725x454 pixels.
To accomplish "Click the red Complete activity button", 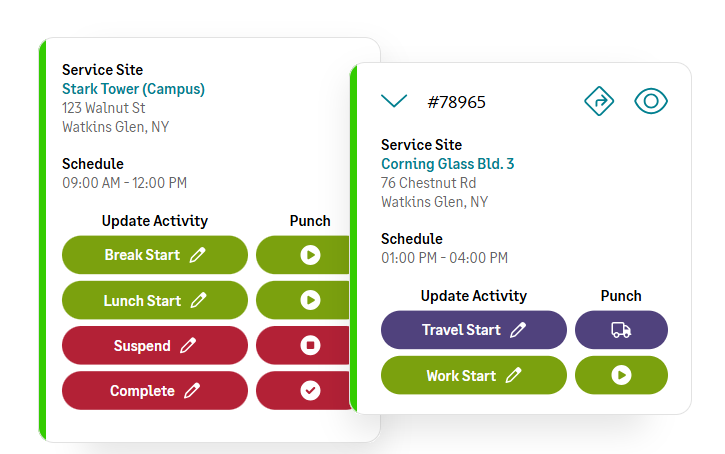I will 155,390.
